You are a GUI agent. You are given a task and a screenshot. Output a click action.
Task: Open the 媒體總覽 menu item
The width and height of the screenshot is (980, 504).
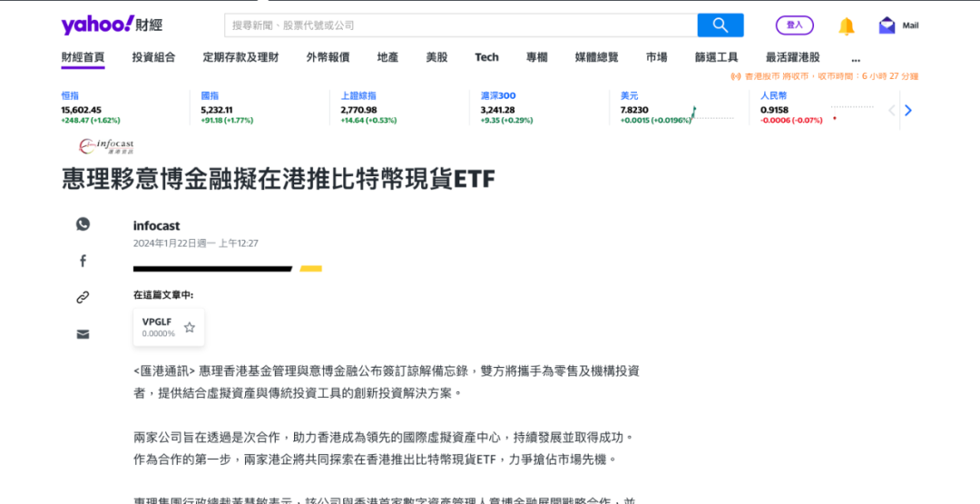[597, 57]
